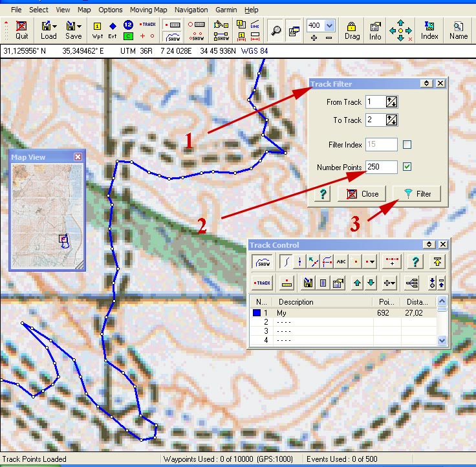Toggle the Drag padlock tool
This screenshot has height=467, width=476.
[x=352, y=30]
